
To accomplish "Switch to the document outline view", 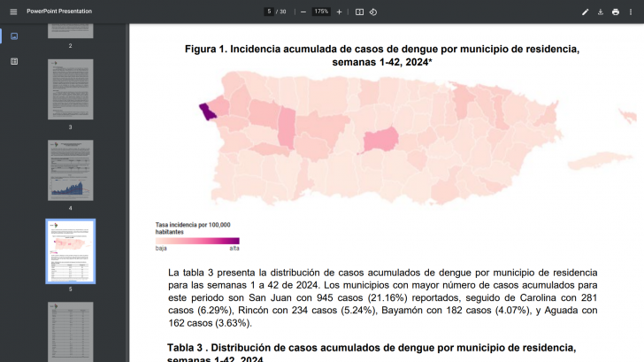I will [13, 61].
